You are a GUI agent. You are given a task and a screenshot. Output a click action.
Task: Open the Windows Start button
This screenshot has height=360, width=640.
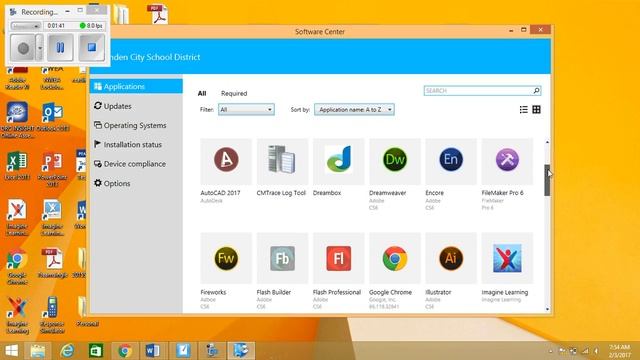(x=11, y=351)
